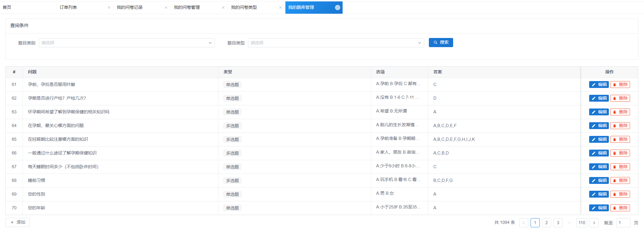Image resolution: width=644 pixels, height=233 pixels.
Task: Jump to last page 110
Action: 582,223
